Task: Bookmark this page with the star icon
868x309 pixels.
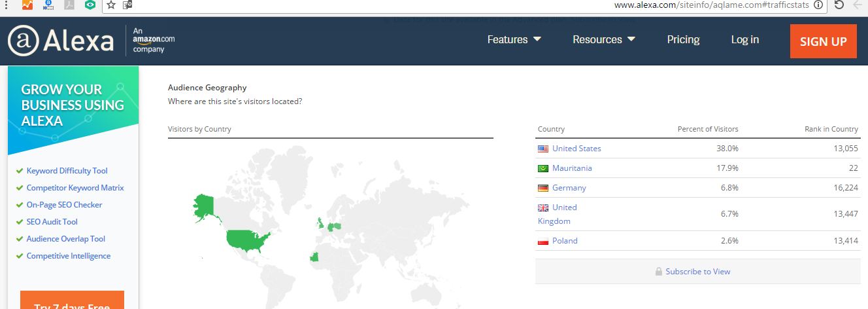Action: click(111, 5)
